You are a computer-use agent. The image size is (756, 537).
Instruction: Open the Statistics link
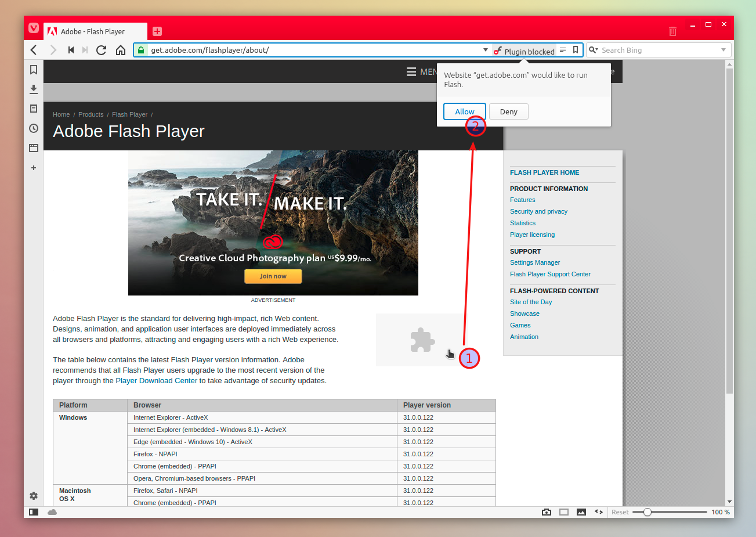coord(523,223)
